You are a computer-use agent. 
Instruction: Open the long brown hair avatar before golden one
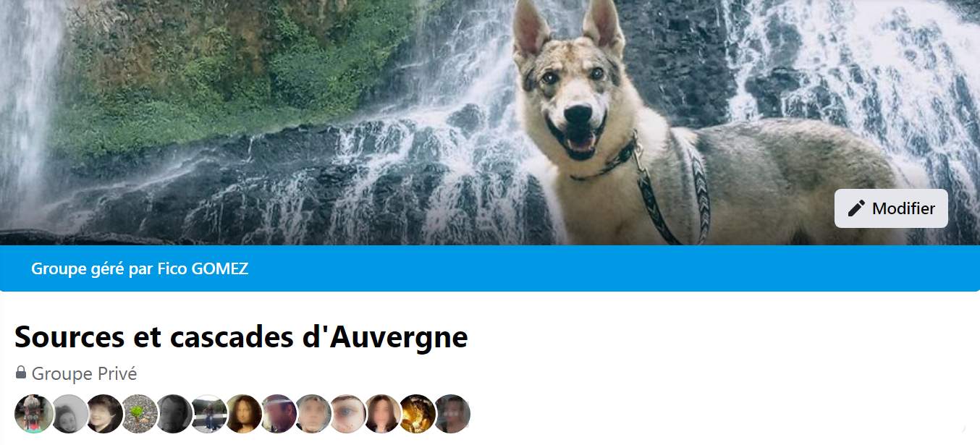[x=383, y=414]
